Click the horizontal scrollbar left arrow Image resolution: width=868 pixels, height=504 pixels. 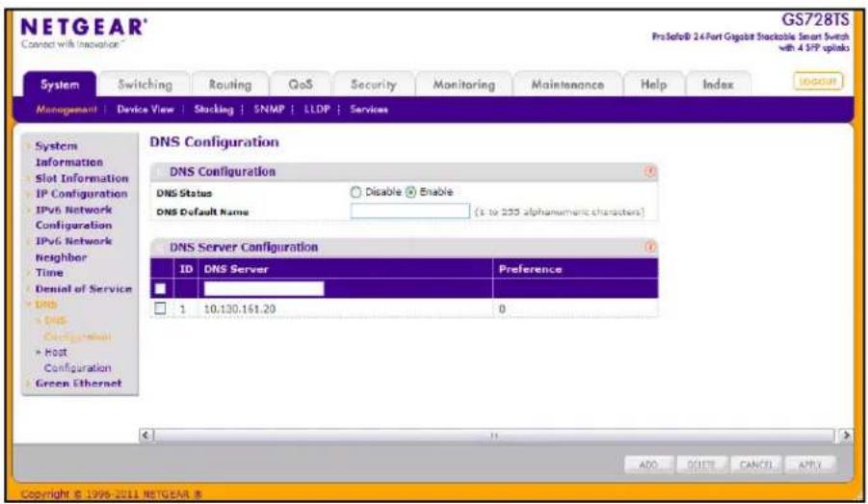pos(145,436)
